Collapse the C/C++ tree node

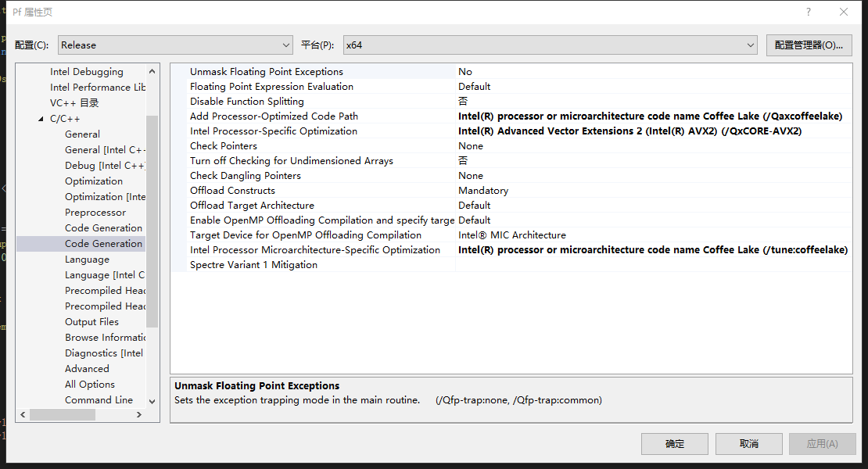pos(41,118)
